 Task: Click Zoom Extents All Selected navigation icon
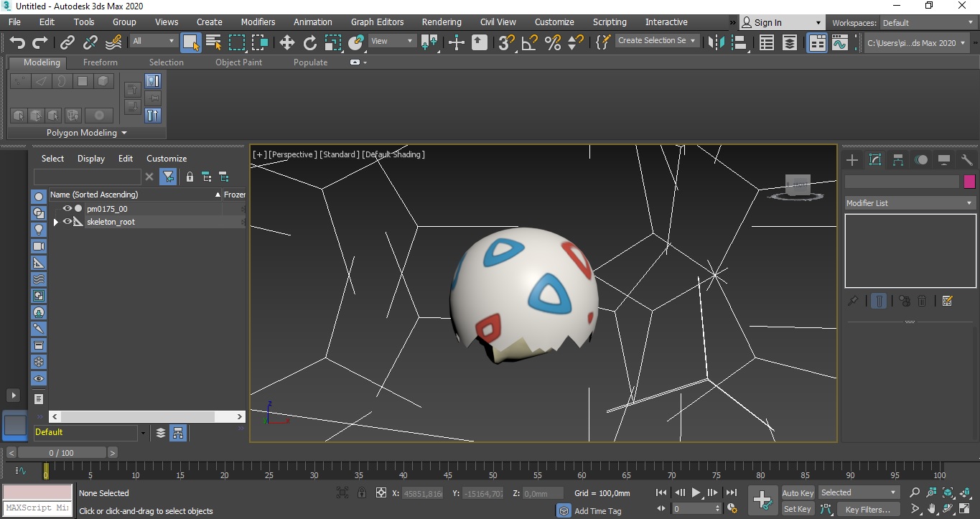pos(966,492)
